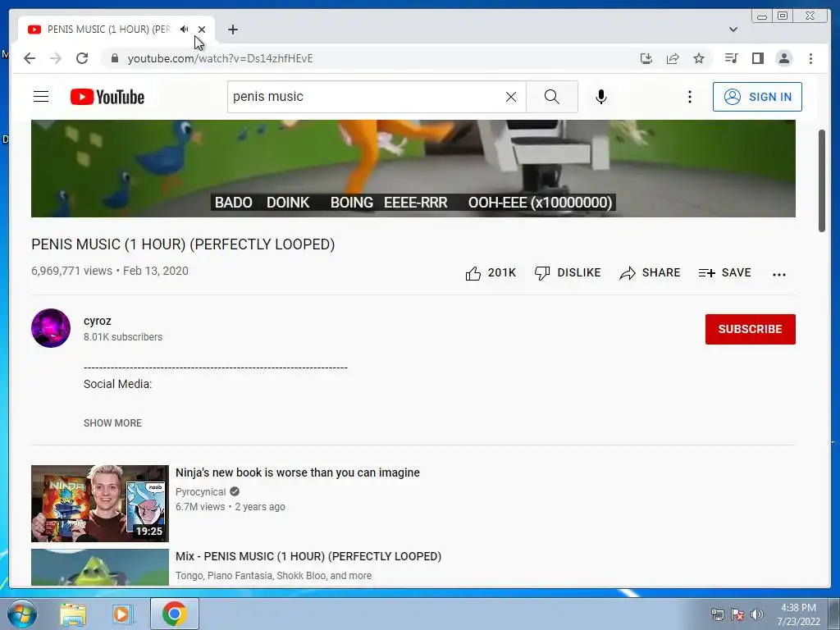
Task: Click the view count 6,969,771 views text
Action: pyautogui.click(x=72, y=271)
